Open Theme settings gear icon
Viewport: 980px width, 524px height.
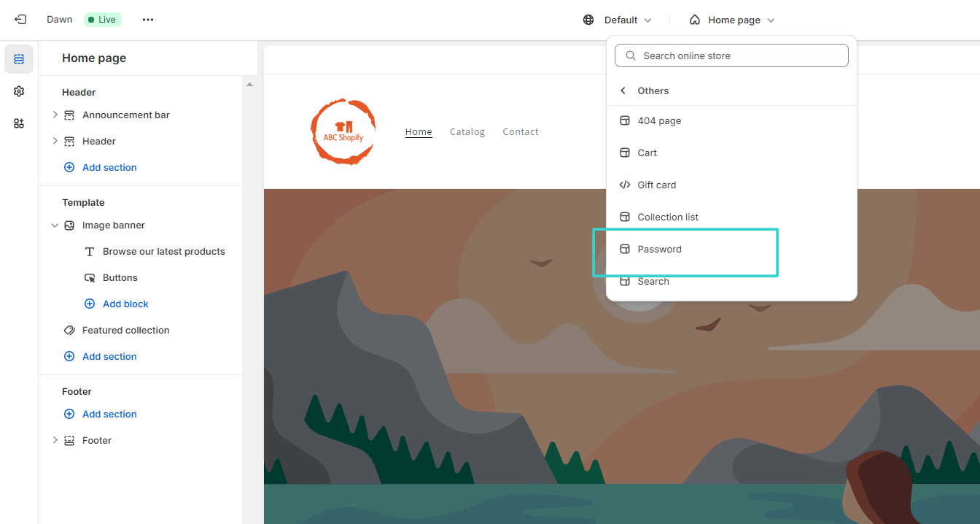19,91
